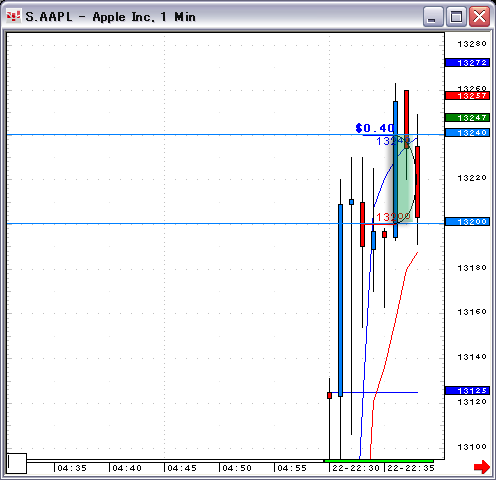
Task: Click the 22-22:35 time axis label
Action: [x=411, y=468]
